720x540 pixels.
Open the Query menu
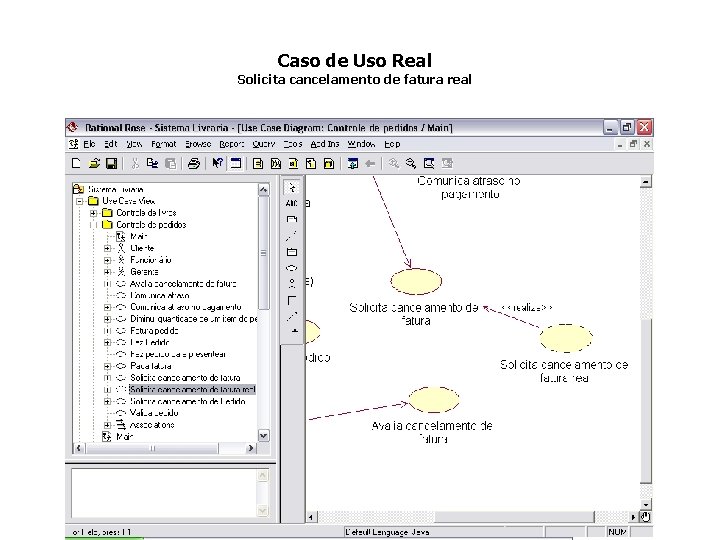pos(264,144)
